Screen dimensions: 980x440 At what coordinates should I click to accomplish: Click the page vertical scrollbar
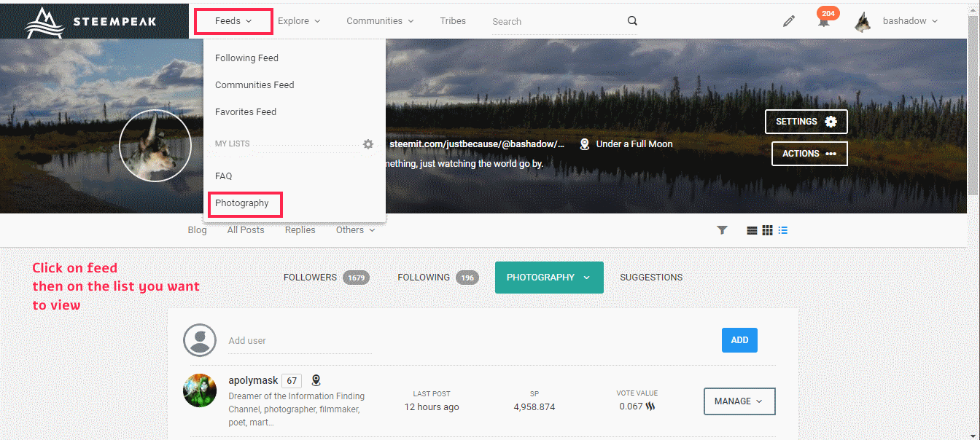pos(973,109)
